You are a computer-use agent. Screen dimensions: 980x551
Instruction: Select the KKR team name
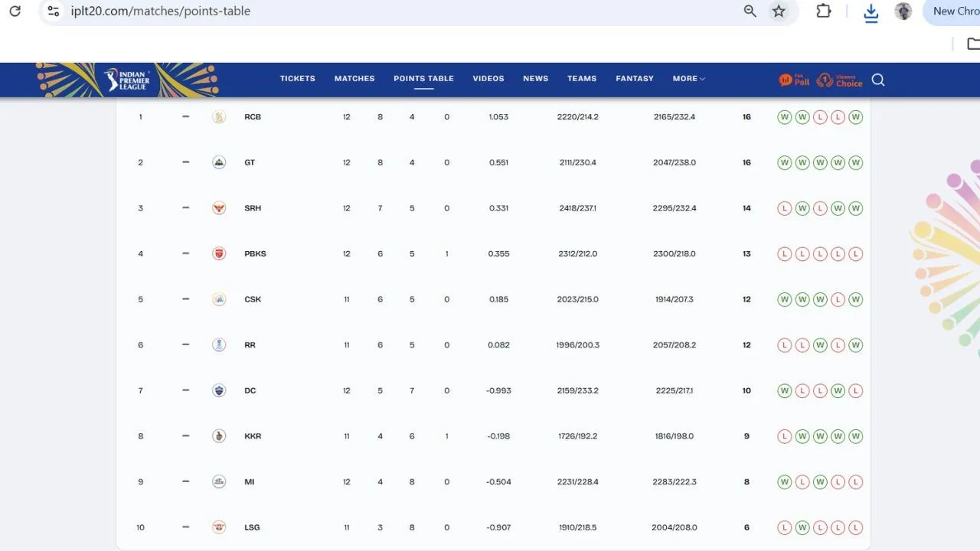[253, 436]
